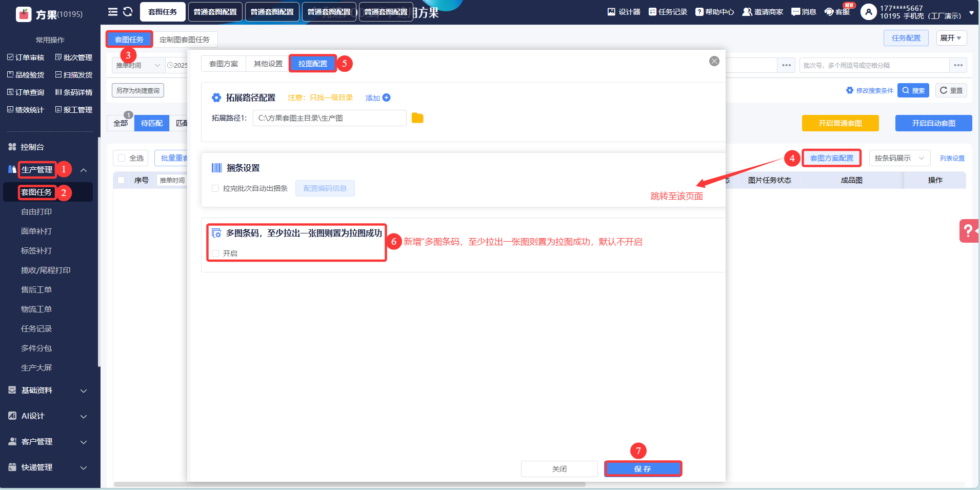Image resolution: width=980 pixels, height=490 pixels.
Task: Open the 设计器 designer icon
Action: click(611, 12)
